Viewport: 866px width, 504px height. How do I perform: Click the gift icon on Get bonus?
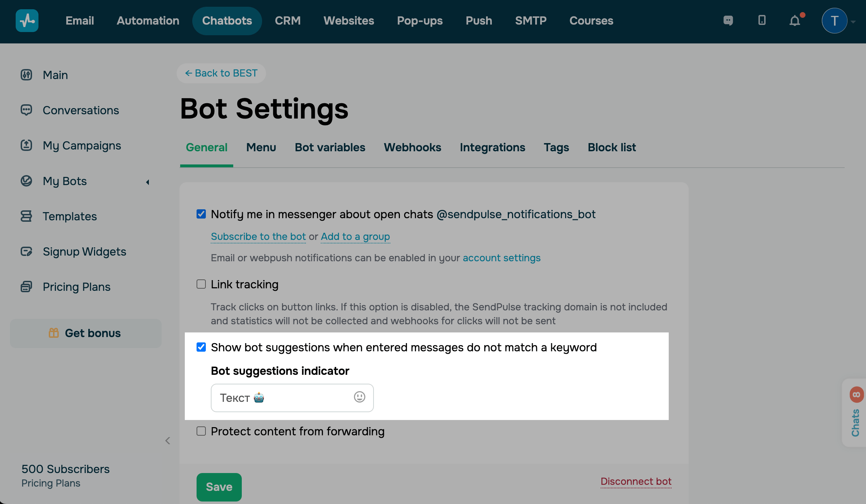tap(54, 333)
